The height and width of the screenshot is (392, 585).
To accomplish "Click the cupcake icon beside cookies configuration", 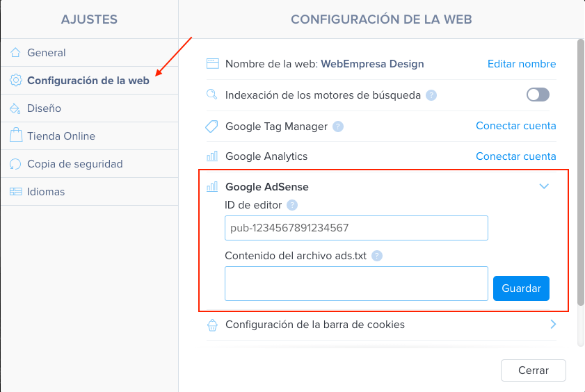I will (x=212, y=325).
